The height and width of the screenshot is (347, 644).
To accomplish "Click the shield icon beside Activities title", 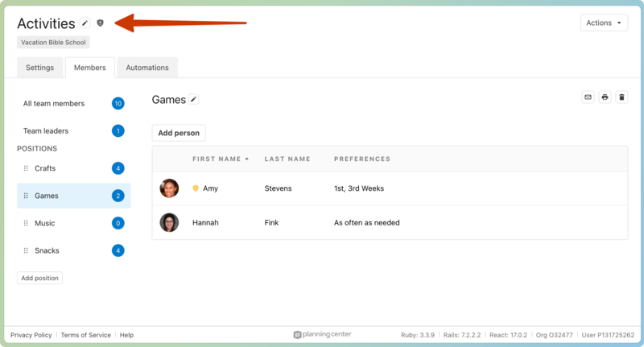I will [x=101, y=23].
